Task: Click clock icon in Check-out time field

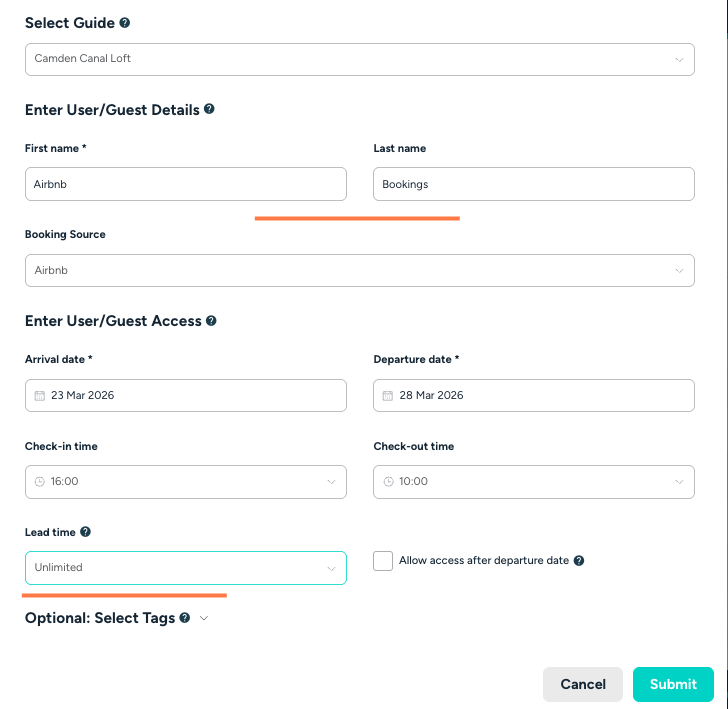Action: point(388,481)
